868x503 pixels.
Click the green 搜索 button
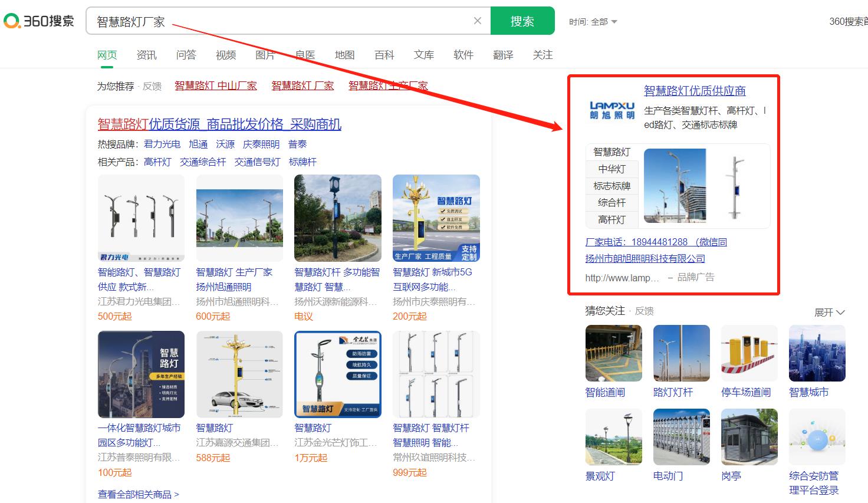tap(522, 21)
